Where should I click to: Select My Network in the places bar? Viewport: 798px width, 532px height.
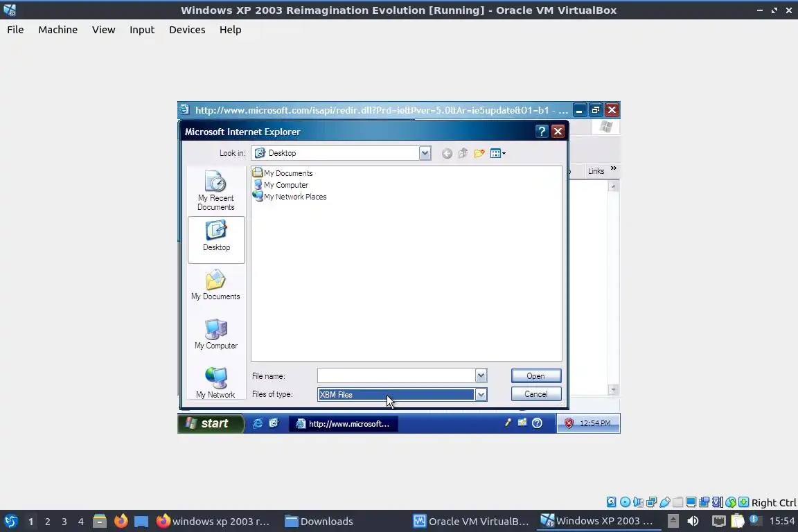pyautogui.click(x=216, y=383)
